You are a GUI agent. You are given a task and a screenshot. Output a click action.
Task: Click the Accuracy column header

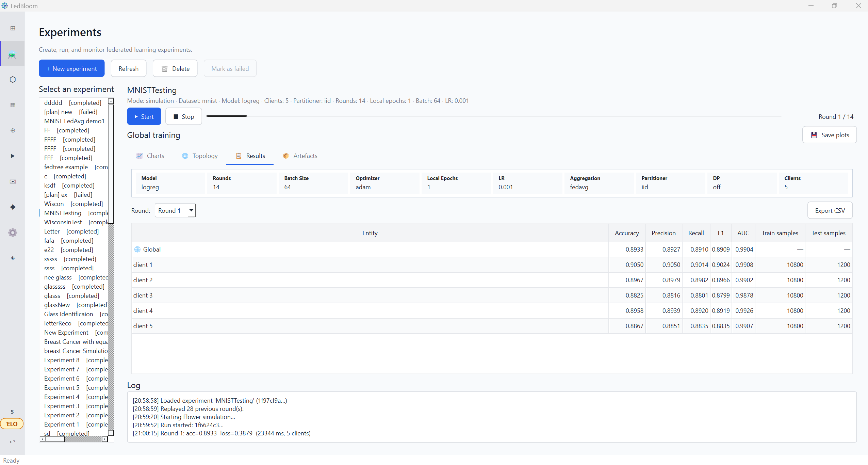[627, 233]
